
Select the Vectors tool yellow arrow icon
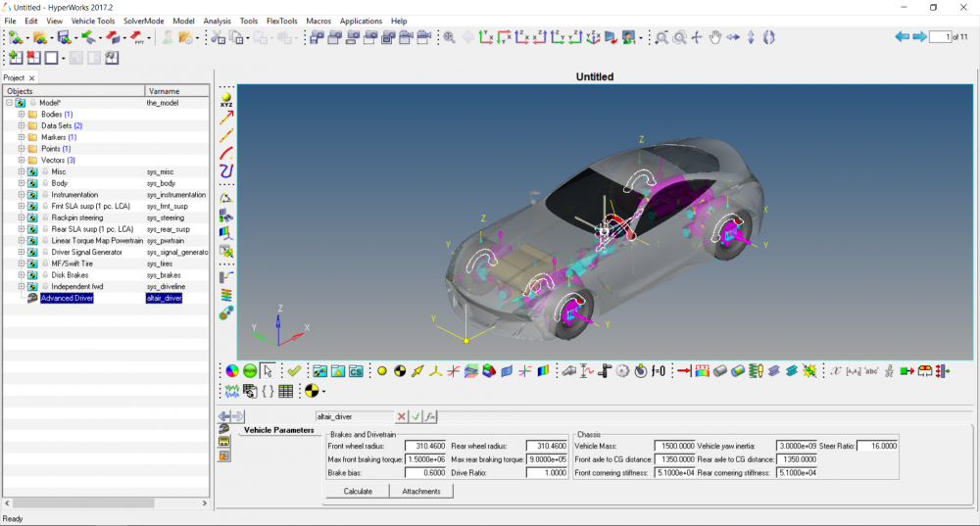tap(417, 371)
